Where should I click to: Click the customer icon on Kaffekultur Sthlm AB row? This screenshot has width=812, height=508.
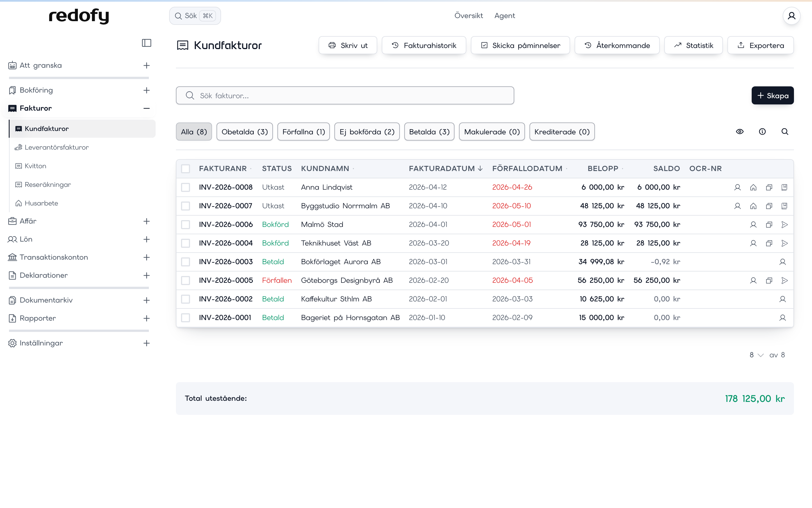(x=782, y=299)
